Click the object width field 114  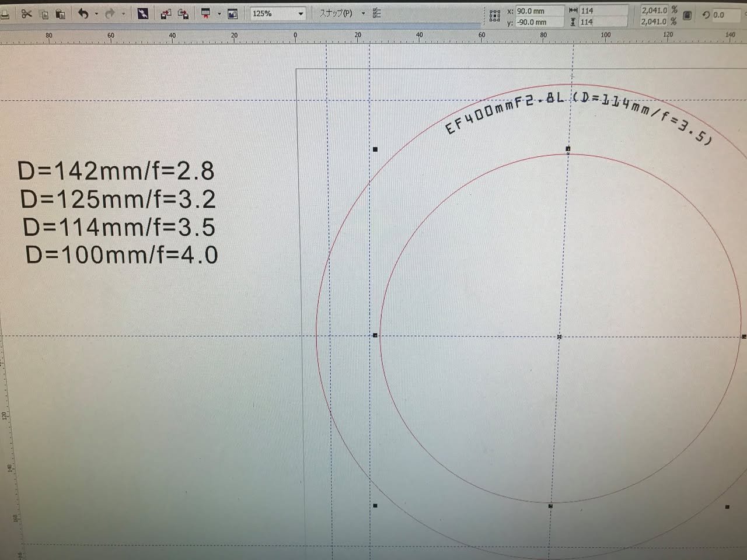pos(603,10)
